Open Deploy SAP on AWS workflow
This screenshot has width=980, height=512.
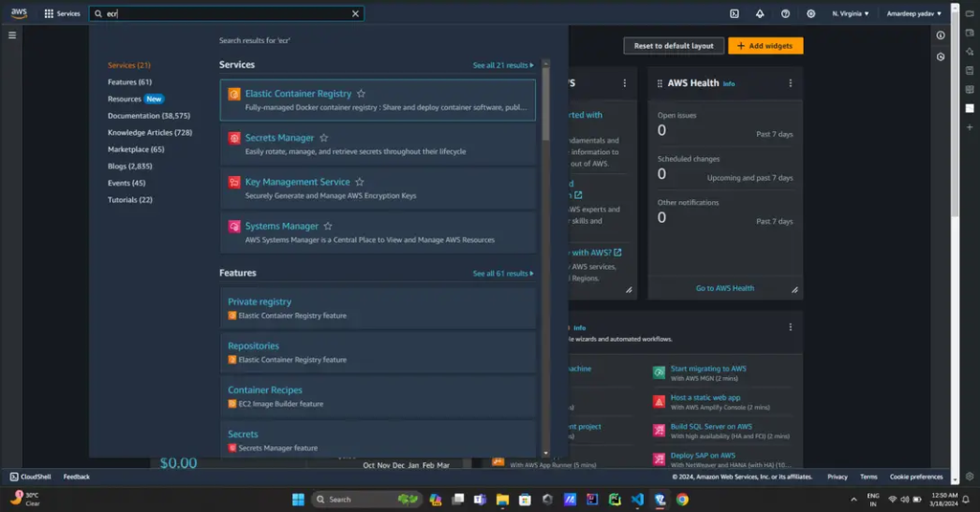tap(702, 456)
